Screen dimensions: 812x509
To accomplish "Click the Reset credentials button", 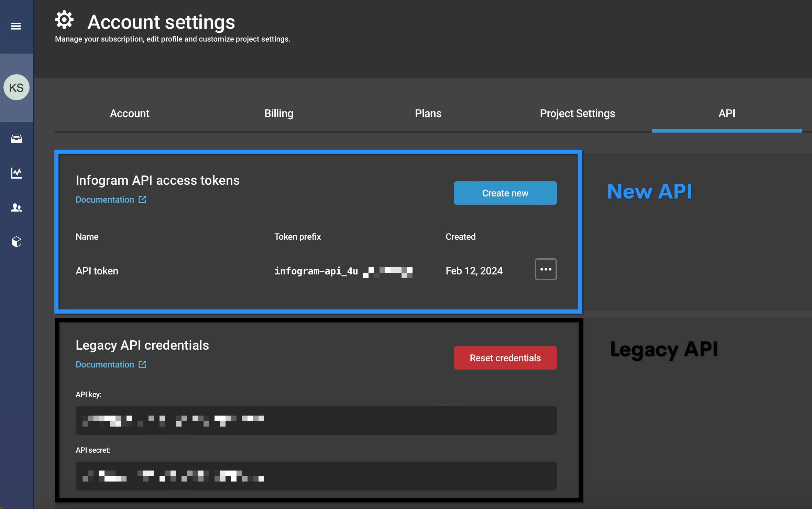I will click(505, 358).
